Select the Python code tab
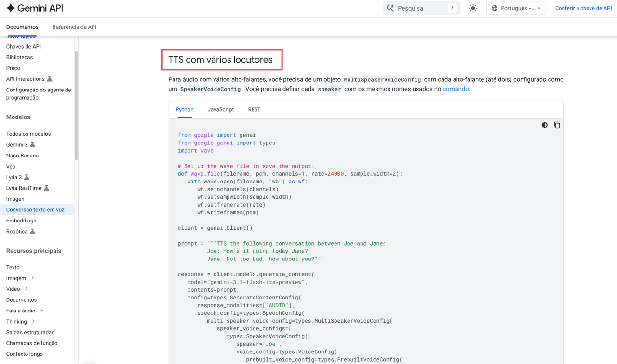Image resolution: width=617 pixels, height=364 pixels. (185, 110)
